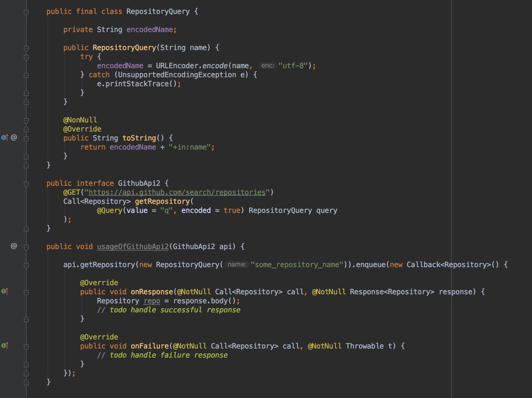The width and height of the screenshot is (532, 398).
Task: Click the 'enqueue' method call
Action: [371, 265]
